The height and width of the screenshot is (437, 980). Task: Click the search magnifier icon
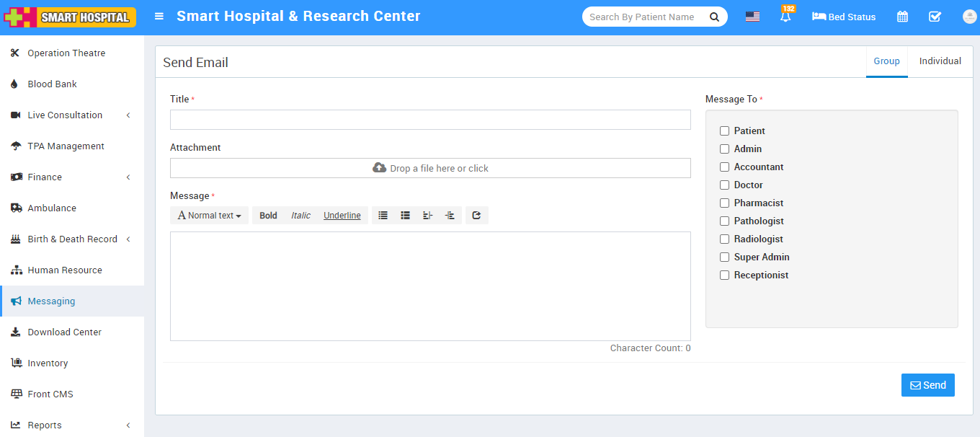coord(714,17)
